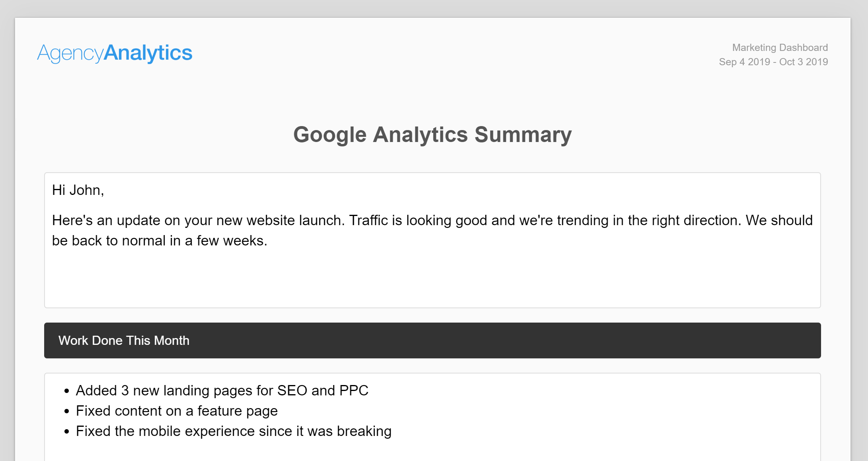The width and height of the screenshot is (868, 461).
Task: Click the website launch update paragraph
Action: click(432, 230)
